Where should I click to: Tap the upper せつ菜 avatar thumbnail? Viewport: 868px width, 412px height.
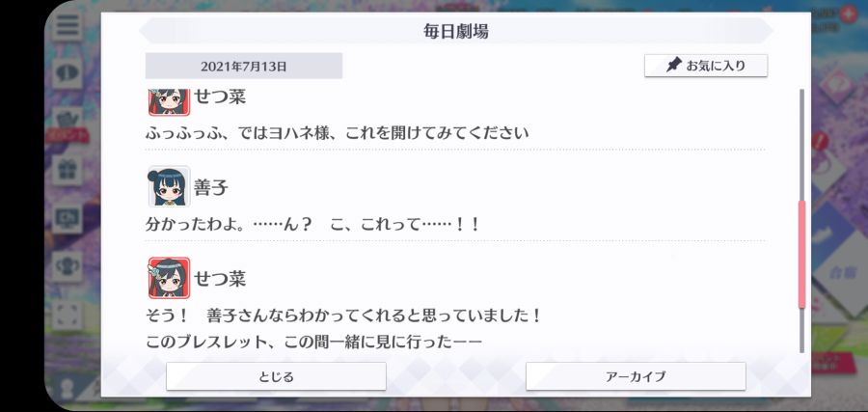coord(170,102)
